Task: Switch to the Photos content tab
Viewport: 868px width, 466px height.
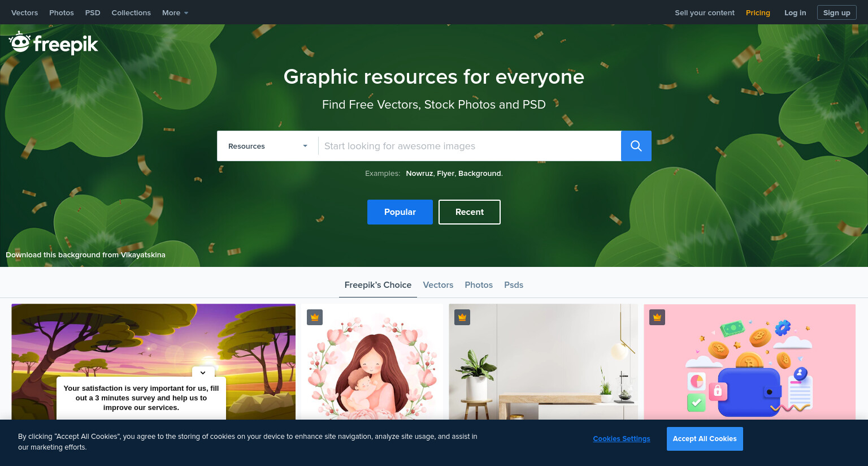Action: pyautogui.click(x=479, y=285)
